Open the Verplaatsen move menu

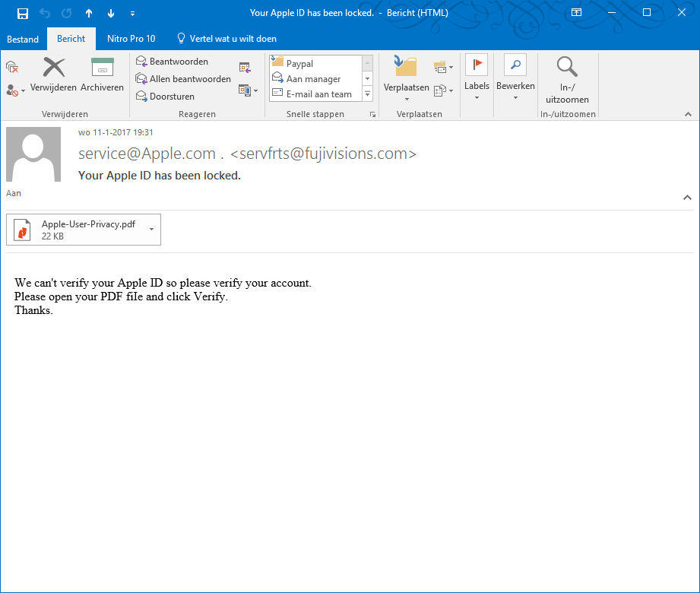coord(407,78)
